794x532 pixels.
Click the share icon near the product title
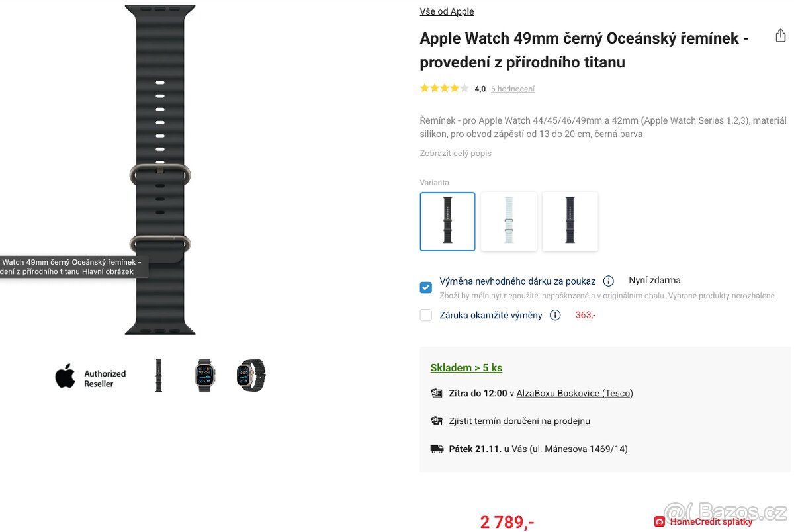click(x=780, y=36)
